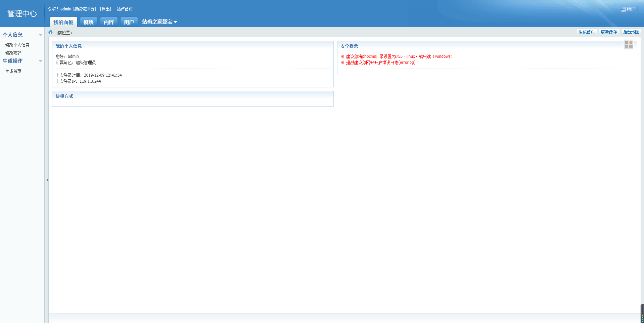Select 修改密码 in the sidebar

[x=13, y=53]
